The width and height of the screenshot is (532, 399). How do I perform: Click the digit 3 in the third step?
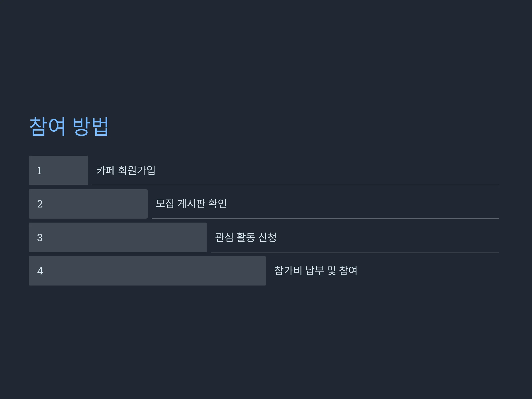pyautogui.click(x=40, y=238)
